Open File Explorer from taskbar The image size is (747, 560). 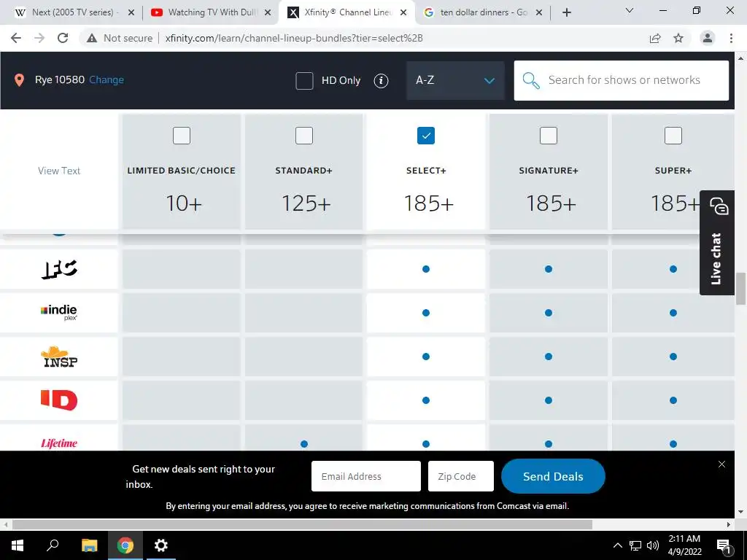click(x=89, y=545)
